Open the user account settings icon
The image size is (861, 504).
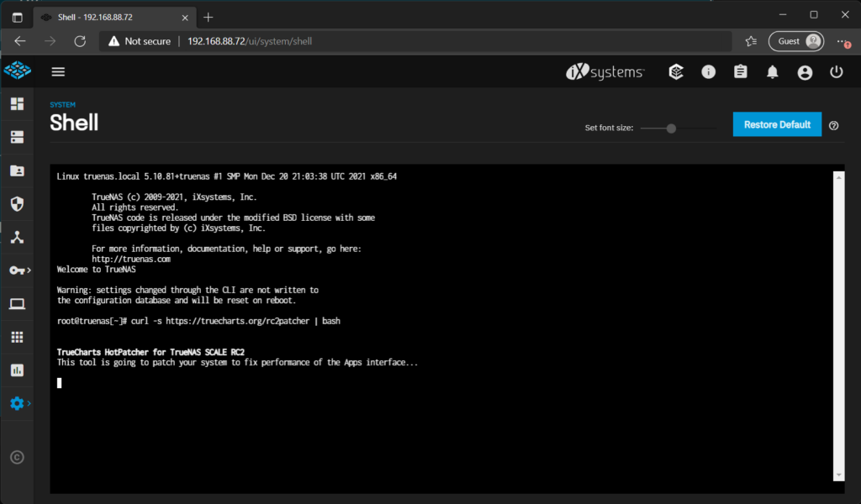pyautogui.click(x=805, y=72)
